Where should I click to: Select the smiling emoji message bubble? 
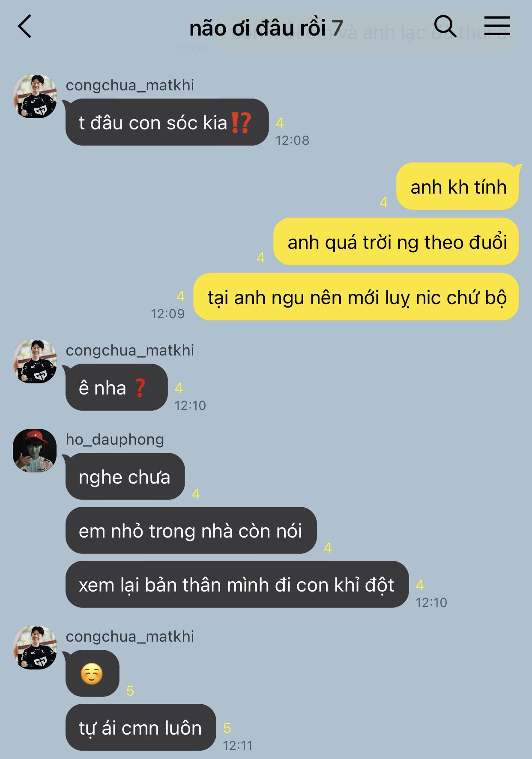tap(92, 673)
